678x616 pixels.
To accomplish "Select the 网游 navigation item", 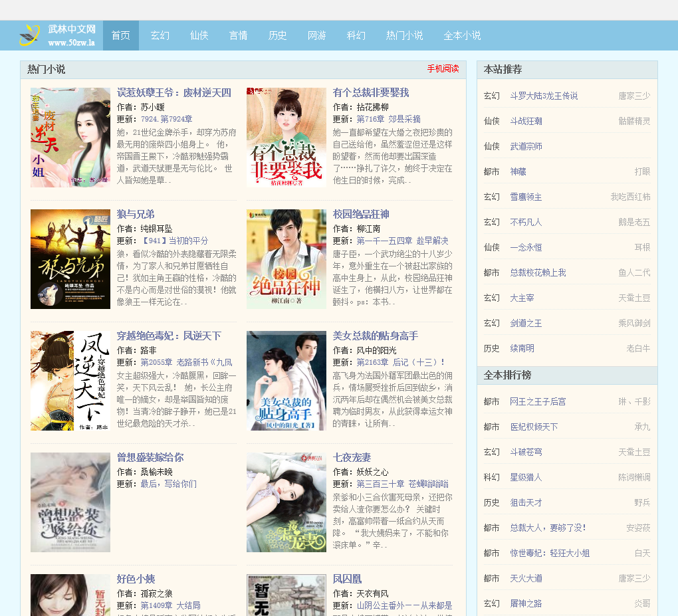I will point(317,35).
